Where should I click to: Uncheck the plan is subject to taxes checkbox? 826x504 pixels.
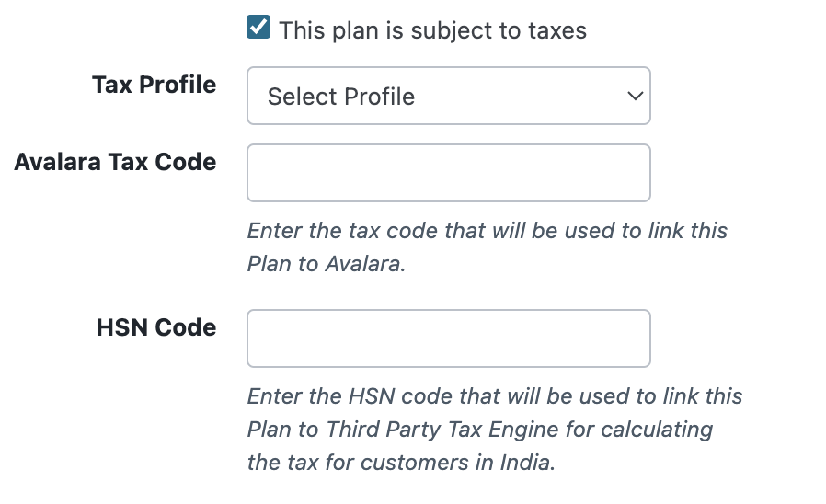click(x=258, y=29)
